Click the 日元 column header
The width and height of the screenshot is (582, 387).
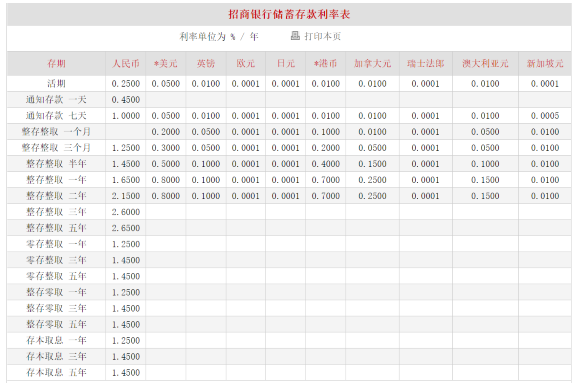click(x=286, y=63)
